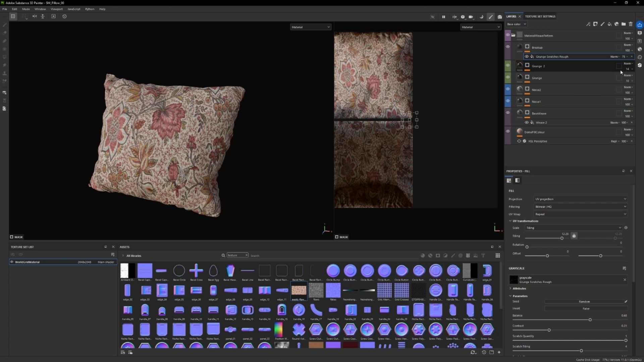Select the exotic flower texture thumbnail
This screenshot has height=362, width=644.
[299, 290]
